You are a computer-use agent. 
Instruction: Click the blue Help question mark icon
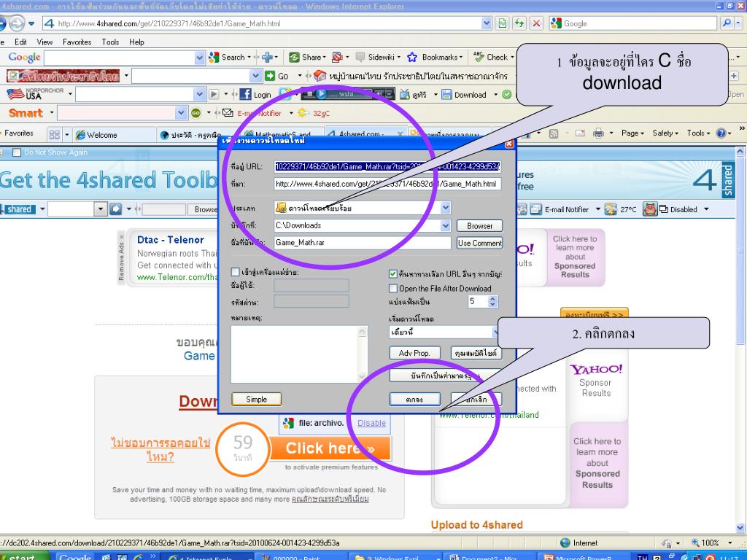(721, 133)
